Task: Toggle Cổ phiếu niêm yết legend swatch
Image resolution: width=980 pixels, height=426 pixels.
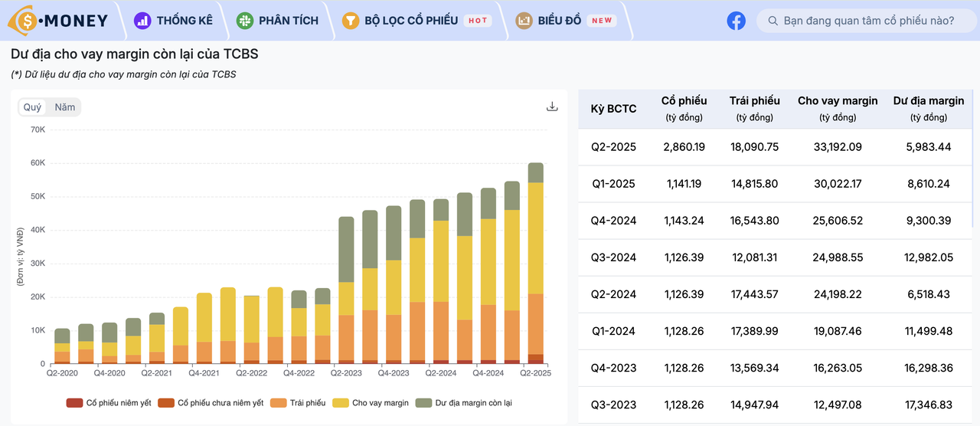Action: (74, 402)
